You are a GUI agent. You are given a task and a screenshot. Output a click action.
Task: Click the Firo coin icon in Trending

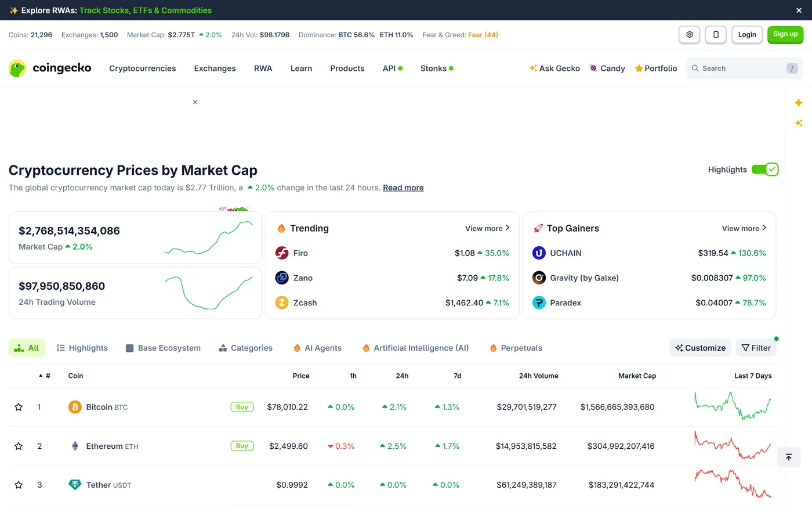click(x=282, y=253)
